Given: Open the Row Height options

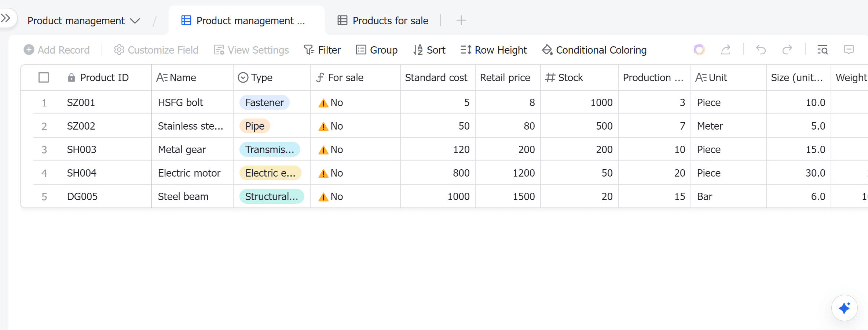Looking at the screenshot, I should (x=494, y=50).
